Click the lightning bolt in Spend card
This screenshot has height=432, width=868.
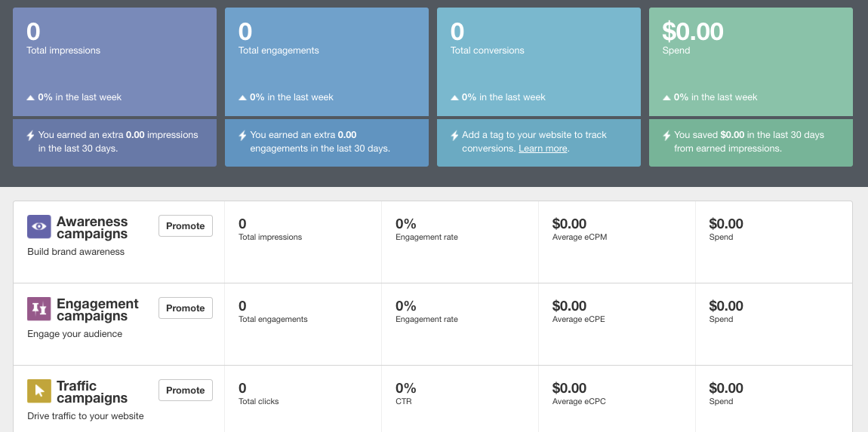coord(667,136)
